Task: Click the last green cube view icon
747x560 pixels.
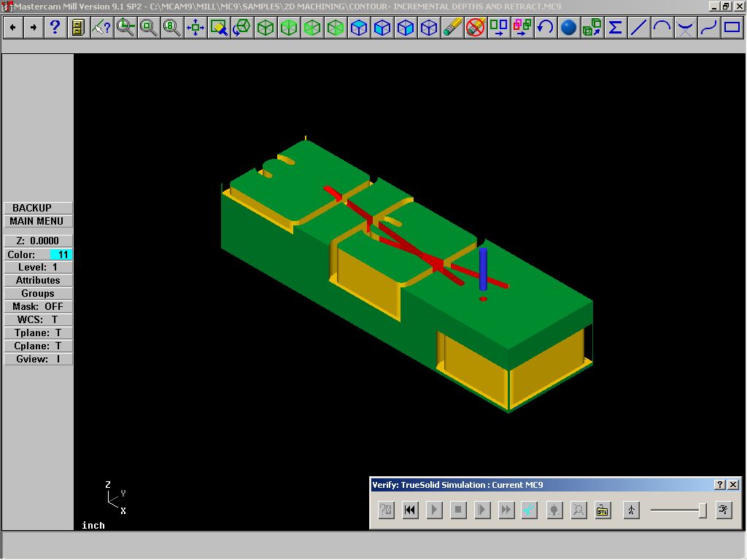Action: point(336,28)
